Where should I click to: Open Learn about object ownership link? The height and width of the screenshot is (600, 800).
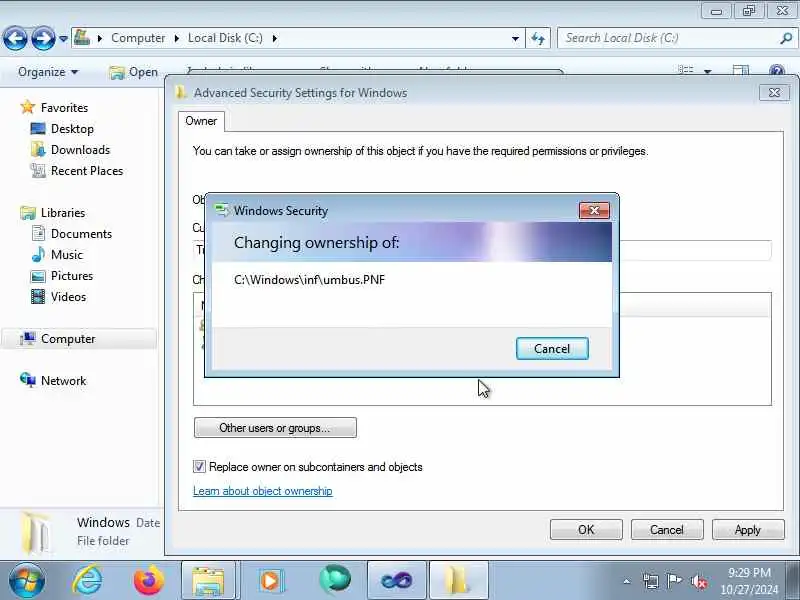(x=263, y=491)
